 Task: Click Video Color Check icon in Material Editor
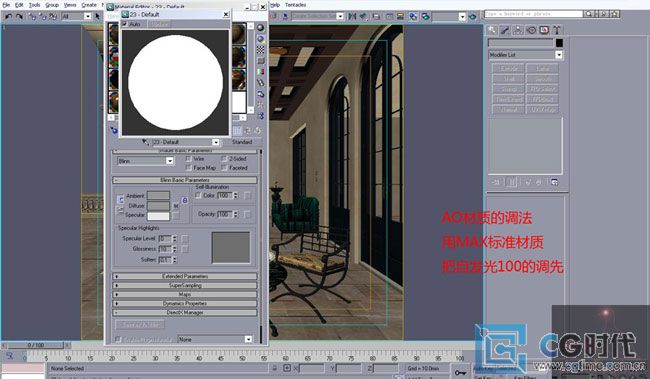tap(260, 72)
